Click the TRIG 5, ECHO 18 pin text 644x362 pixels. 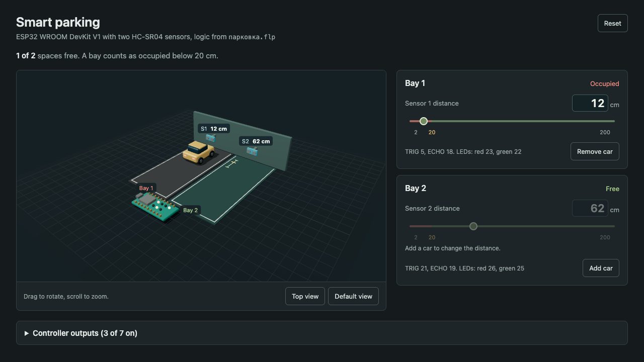[463, 151]
